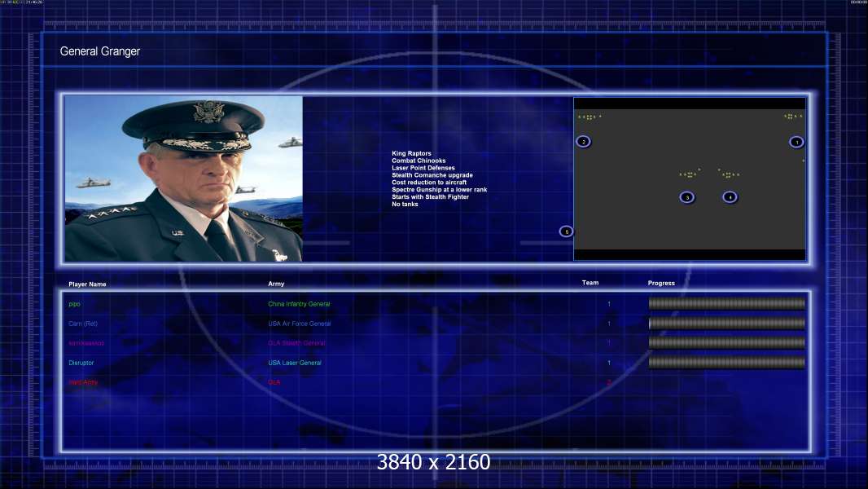This screenshot has height=489, width=868.
Task: Click Combat Chinooks feature text
Action: point(419,161)
